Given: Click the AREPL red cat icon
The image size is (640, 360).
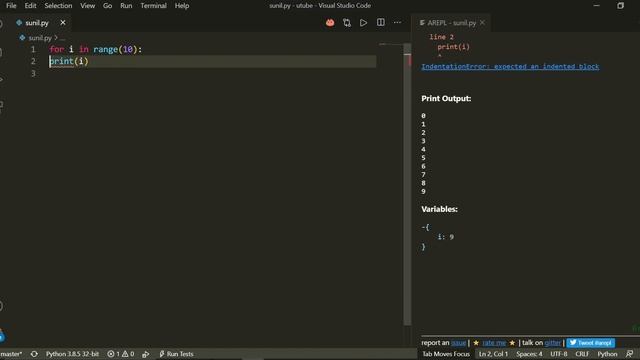Looking at the screenshot, I should point(330,23).
